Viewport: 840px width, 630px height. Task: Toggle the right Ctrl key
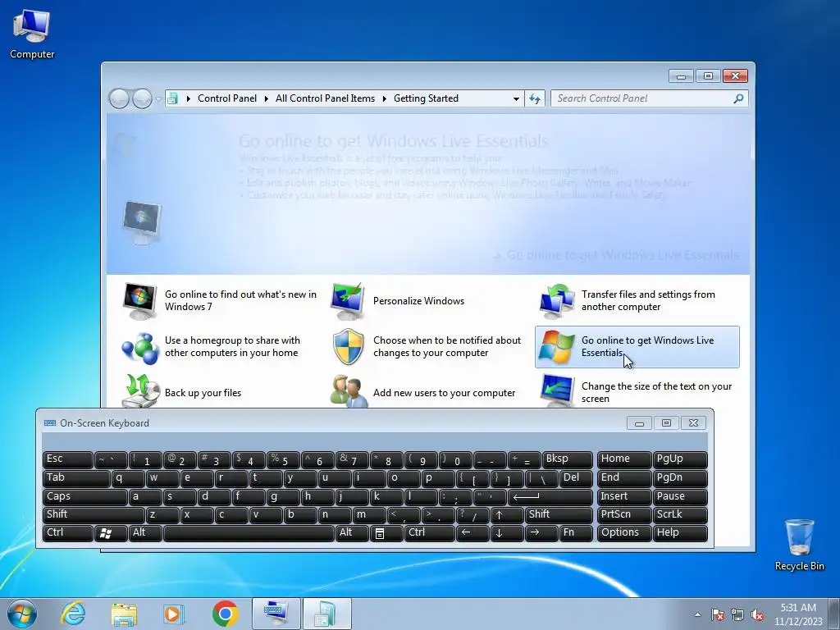(429, 533)
